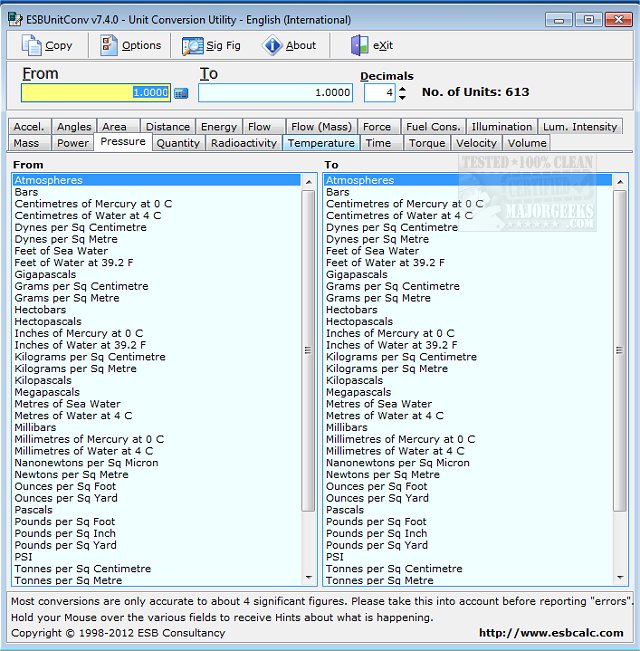This screenshot has height=651, width=640.
Task: Click the yellow From value input field
Action: [96, 92]
